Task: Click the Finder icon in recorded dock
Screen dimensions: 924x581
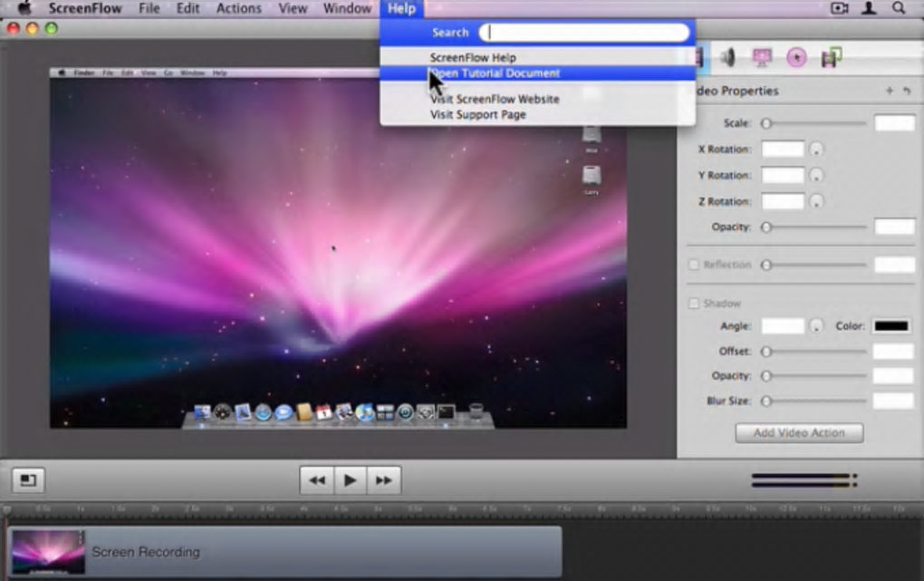Action: tap(202, 412)
